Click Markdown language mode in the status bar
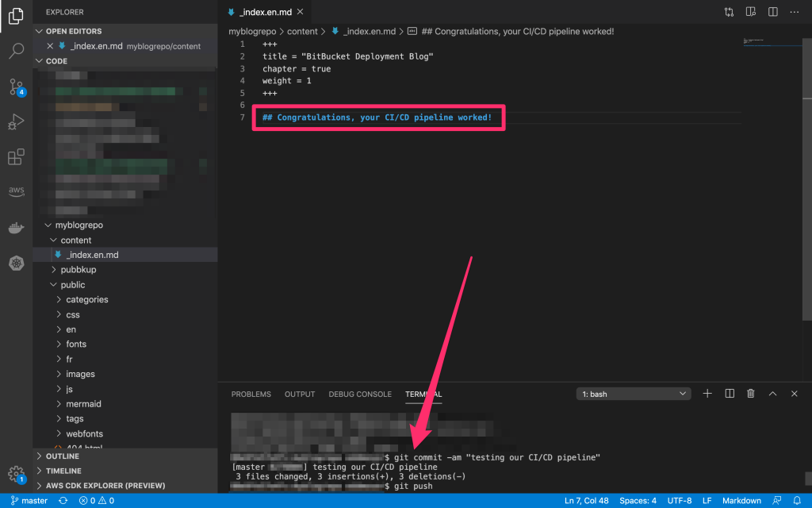This screenshot has width=812, height=508. pos(741,500)
